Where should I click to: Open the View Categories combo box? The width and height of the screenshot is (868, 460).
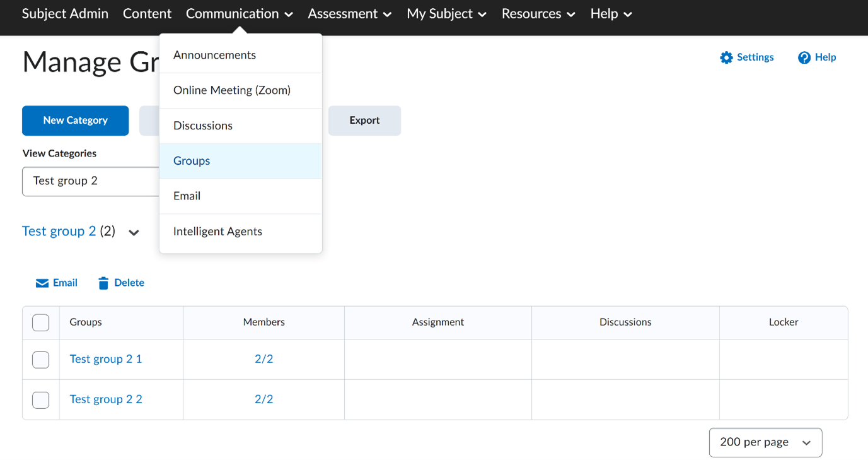pyautogui.click(x=91, y=181)
